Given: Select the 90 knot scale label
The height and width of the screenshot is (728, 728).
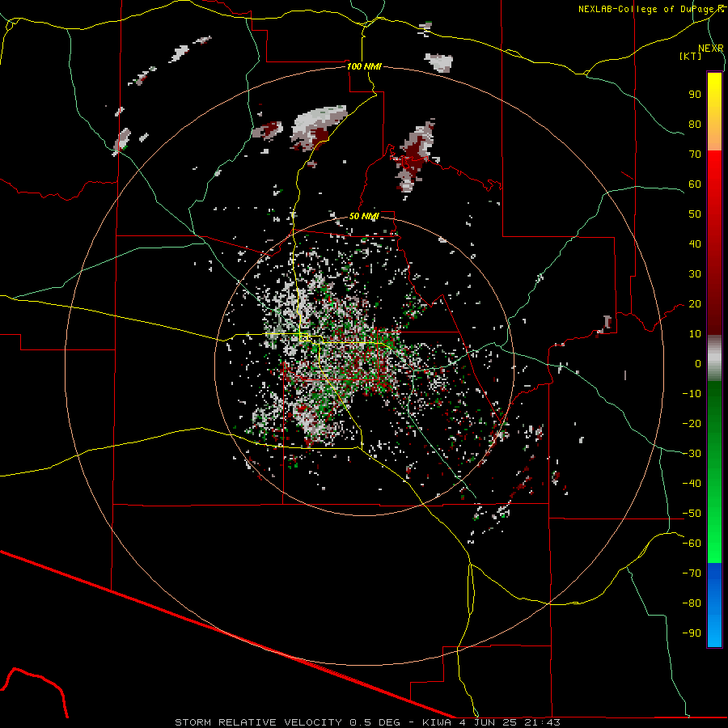Looking at the screenshot, I should pos(695,95).
